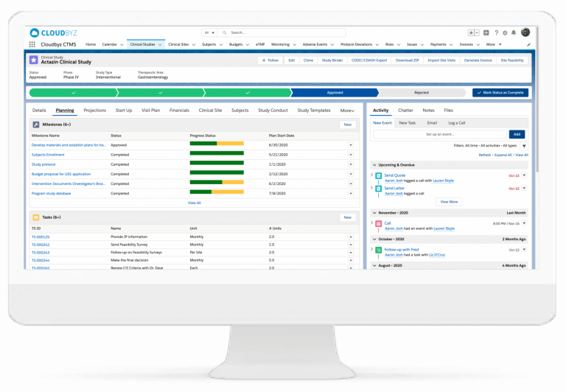Expand the search scope All dropdown

[x=210, y=32]
